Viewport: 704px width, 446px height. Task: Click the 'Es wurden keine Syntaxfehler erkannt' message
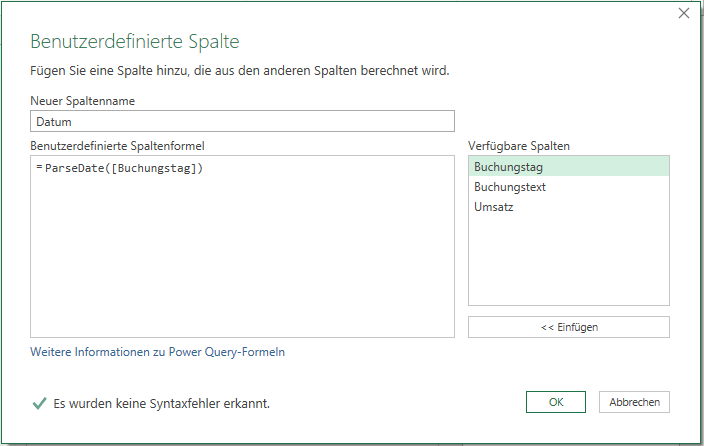pos(162,403)
